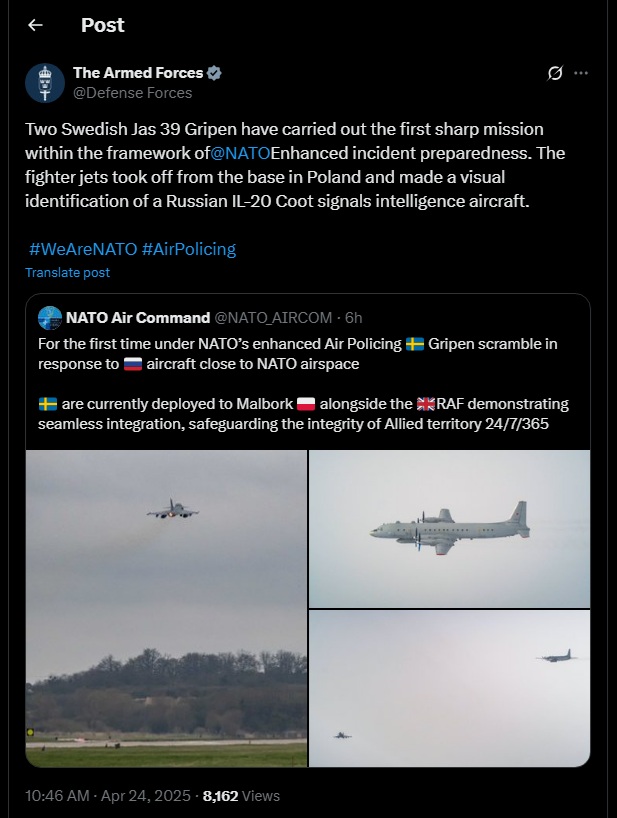Click the 6h timestamp on the quoted post
The image size is (617, 818).
point(353,318)
